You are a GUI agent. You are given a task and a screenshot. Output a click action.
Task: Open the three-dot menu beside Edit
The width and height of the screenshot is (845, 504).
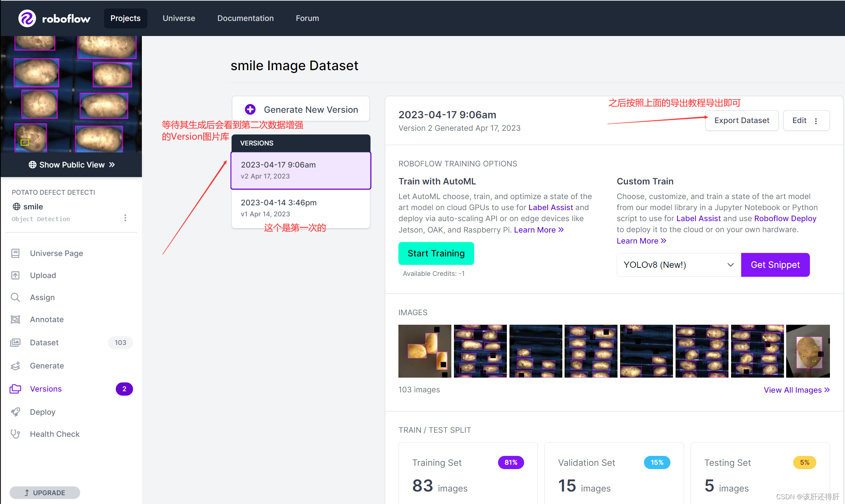[x=816, y=121]
